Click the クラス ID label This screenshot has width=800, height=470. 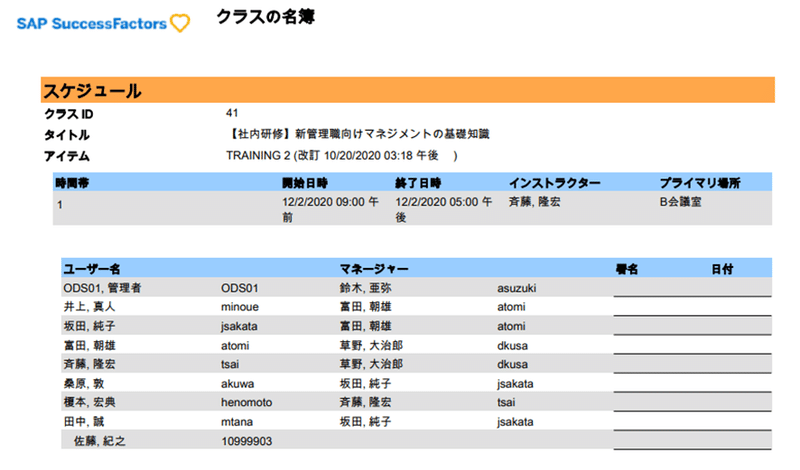[x=69, y=114]
